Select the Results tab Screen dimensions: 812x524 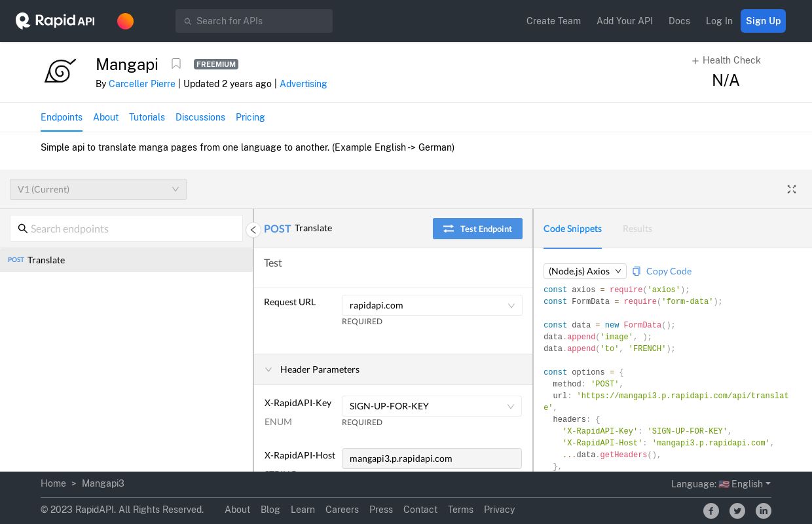point(637,229)
